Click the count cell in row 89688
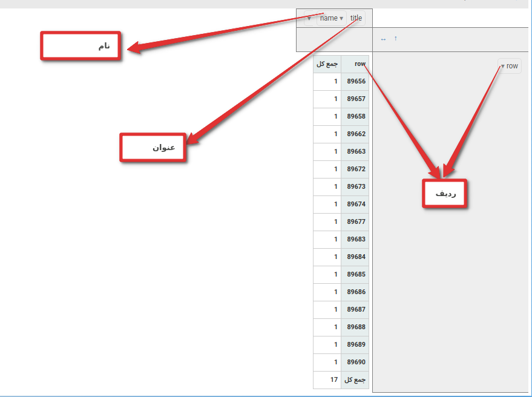The width and height of the screenshot is (532, 397). tap(327, 327)
